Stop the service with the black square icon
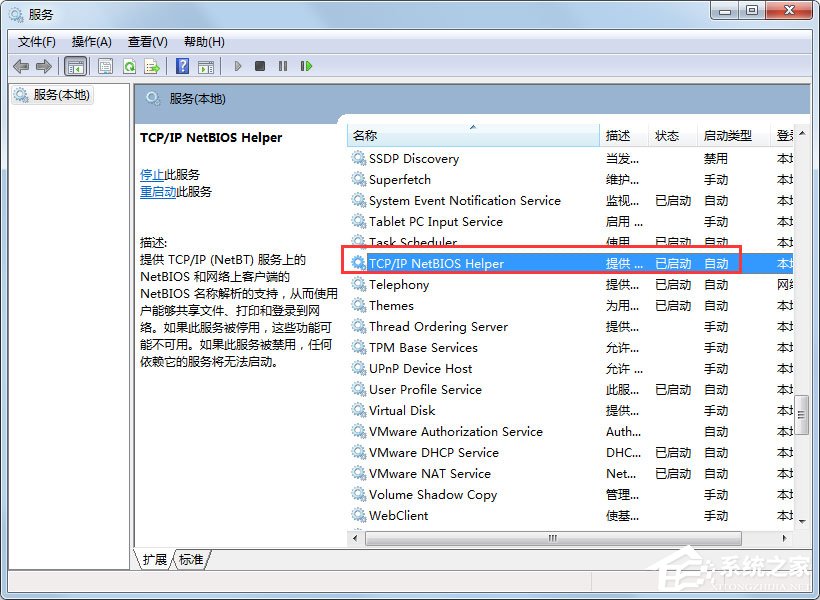 (x=260, y=66)
